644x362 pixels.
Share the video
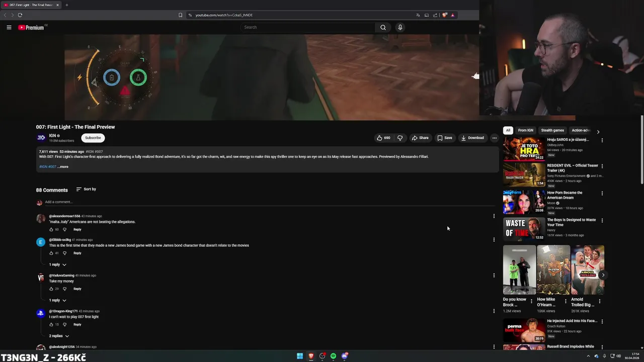(420, 138)
